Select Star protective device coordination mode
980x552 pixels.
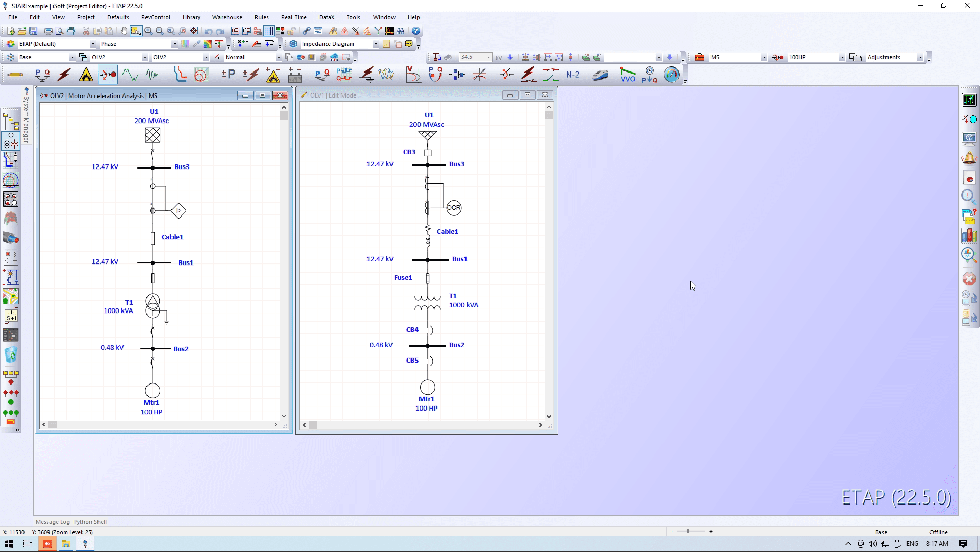pos(180,75)
